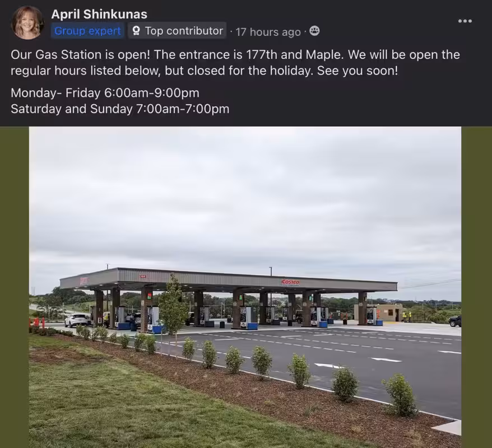Image resolution: width=492 pixels, height=448 pixels.
Task: Click the dark vehicle at photo's right edge
Action: [x=455, y=321]
